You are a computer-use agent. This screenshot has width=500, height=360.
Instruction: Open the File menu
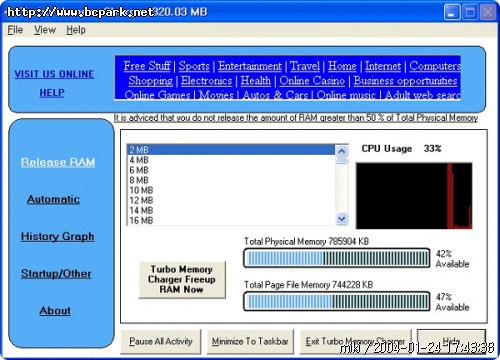[x=15, y=30]
